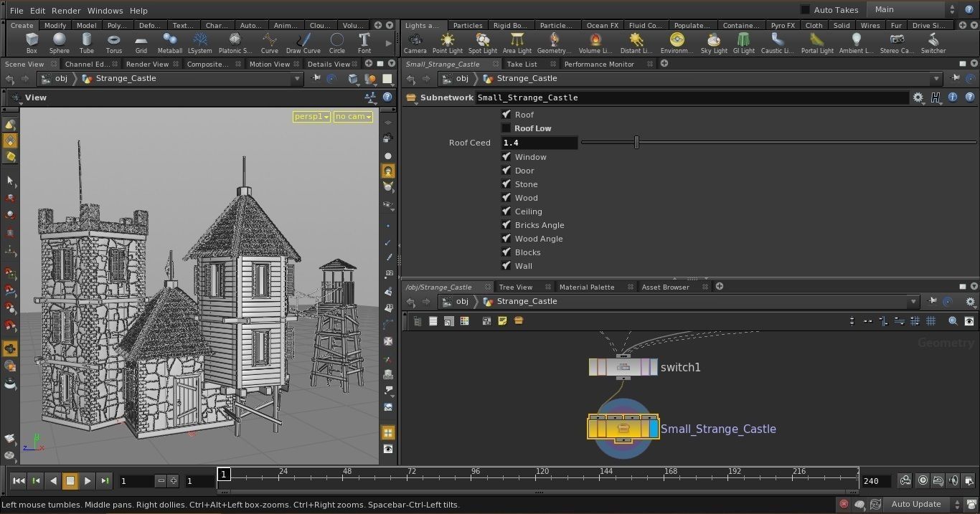Play the animation forward
Screen dimensions: 980x514
pyautogui.click(x=88, y=481)
